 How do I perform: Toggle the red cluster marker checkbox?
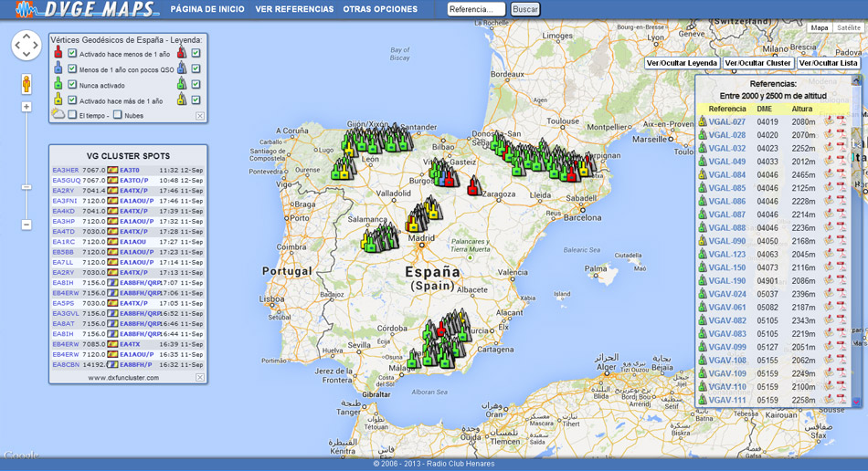click(x=196, y=53)
